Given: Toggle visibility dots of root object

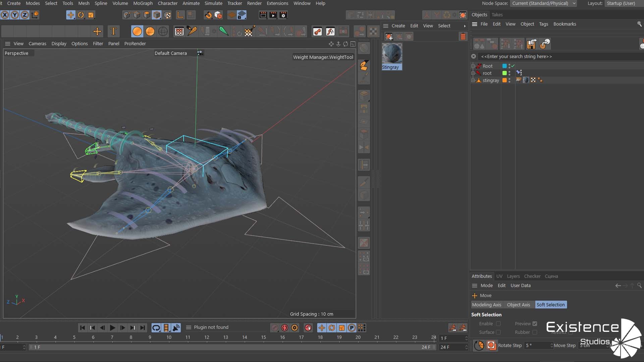Looking at the screenshot, I should pos(509,73).
